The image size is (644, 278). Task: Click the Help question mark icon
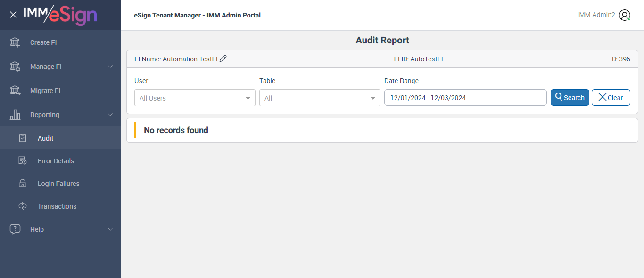[x=15, y=229]
